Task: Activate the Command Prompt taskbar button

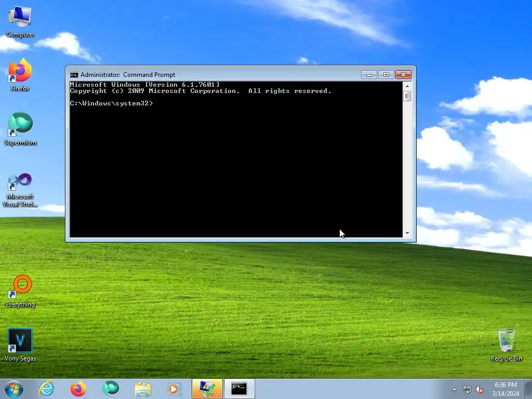Action: coord(239,389)
